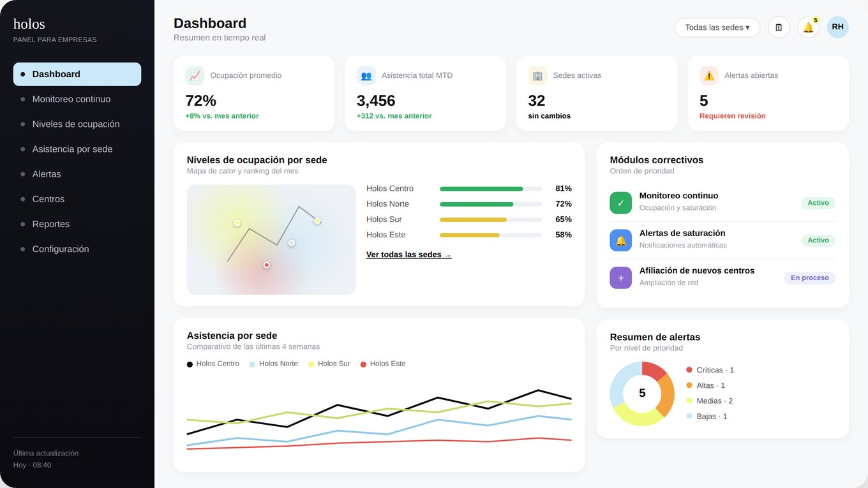This screenshot has width=868, height=488.
Task: Open Configuración in the sidebar
Action: [77, 249]
